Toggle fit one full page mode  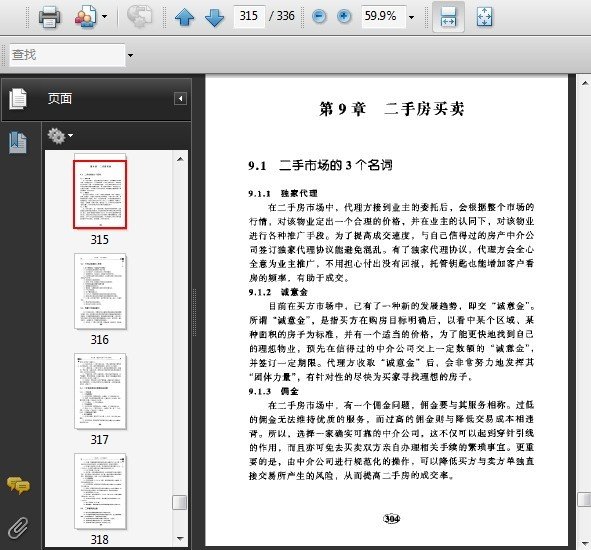(484, 17)
